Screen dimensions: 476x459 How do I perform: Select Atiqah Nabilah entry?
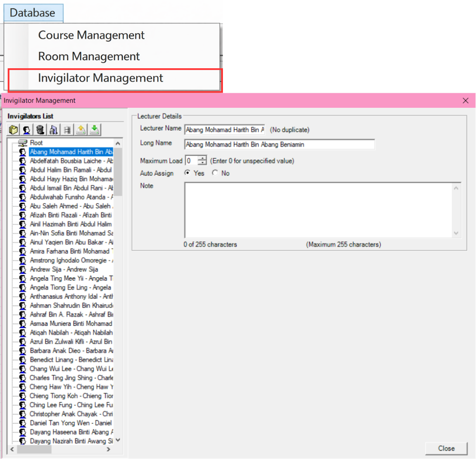(x=71, y=333)
